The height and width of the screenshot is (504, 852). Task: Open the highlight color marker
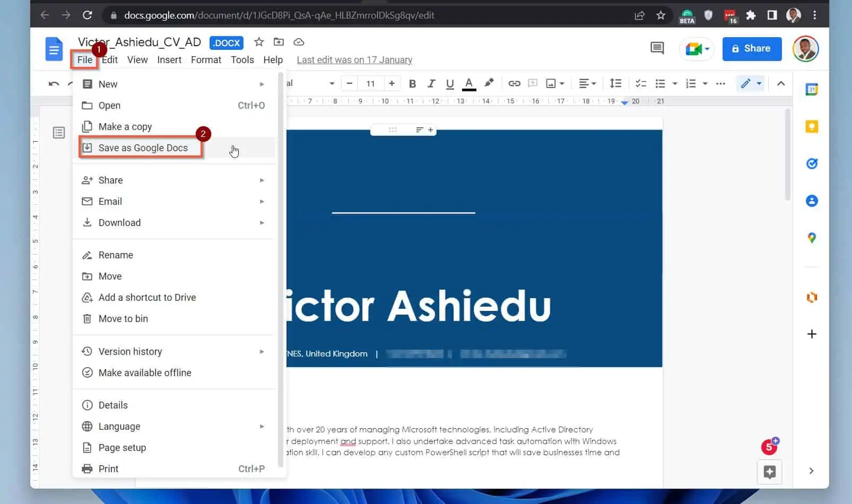click(489, 83)
